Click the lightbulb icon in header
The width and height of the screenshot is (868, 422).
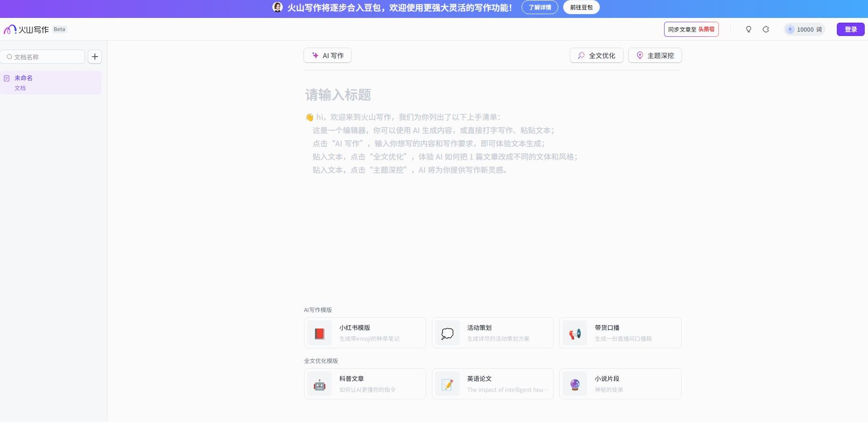pos(748,29)
